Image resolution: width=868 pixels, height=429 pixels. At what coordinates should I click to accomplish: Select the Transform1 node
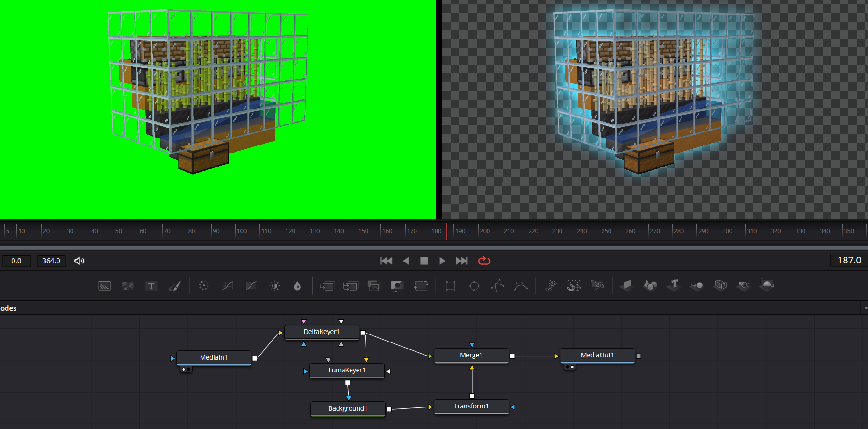click(x=471, y=406)
